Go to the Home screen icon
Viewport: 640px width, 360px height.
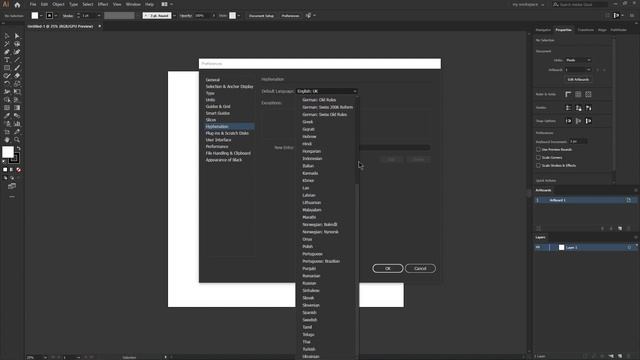click(17, 4)
